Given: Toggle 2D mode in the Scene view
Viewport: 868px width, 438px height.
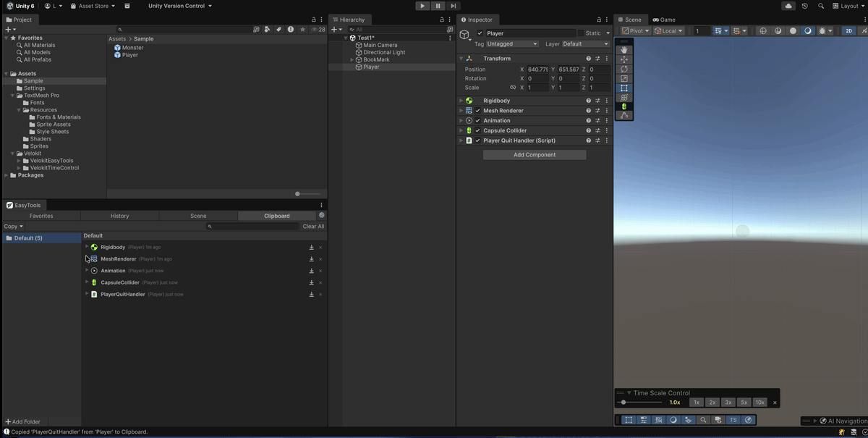Looking at the screenshot, I should (848, 30).
